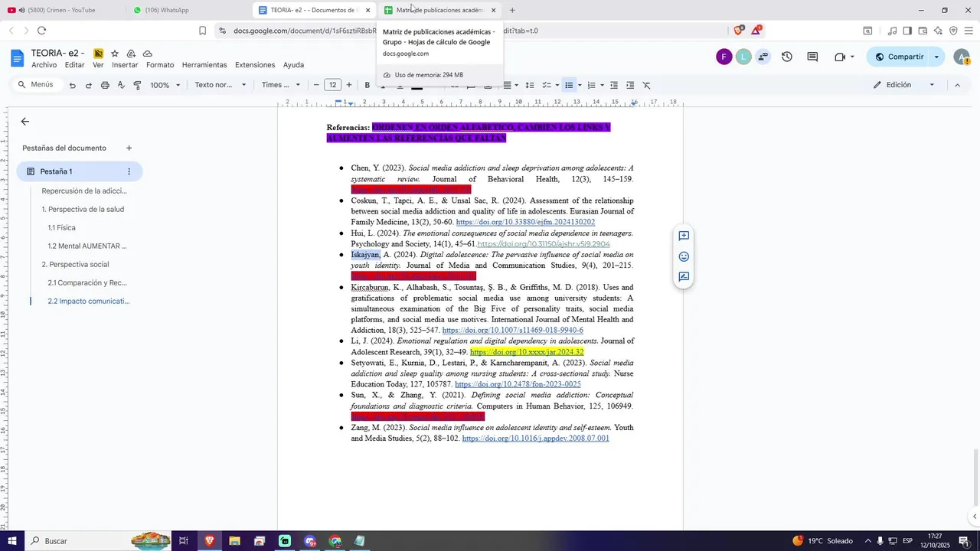Click the move-to-folder icon beside the title
980x551 pixels.
click(131, 54)
